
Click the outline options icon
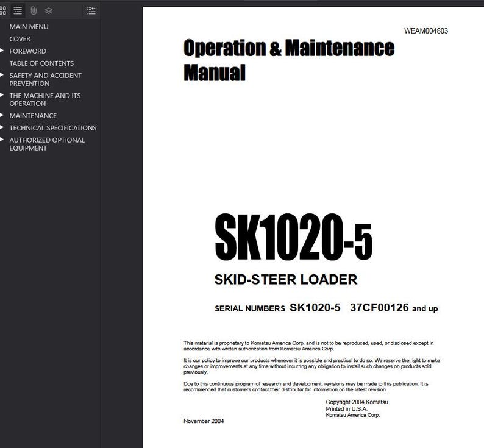coord(91,10)
